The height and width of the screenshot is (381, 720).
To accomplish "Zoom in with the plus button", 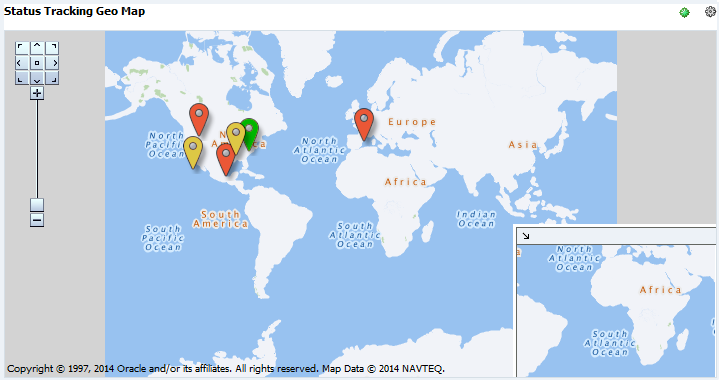I will click(37, 93).
